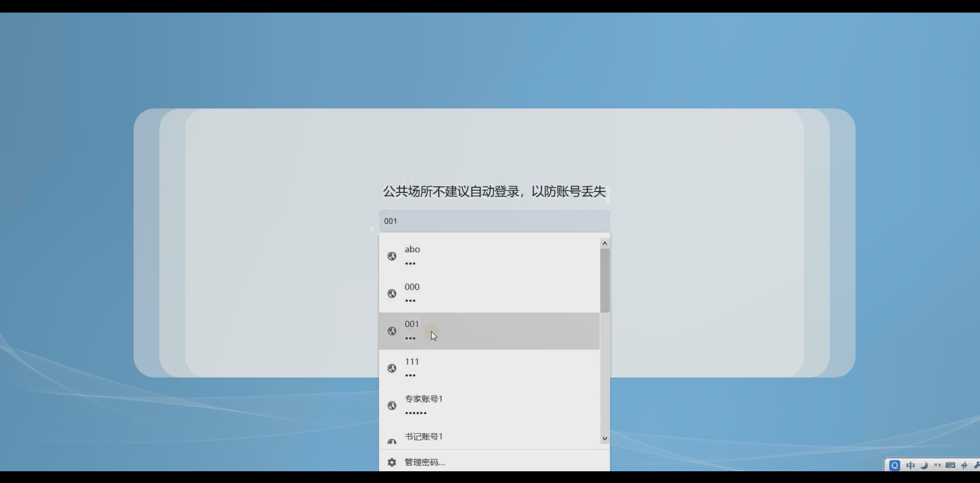Open 管理密码... manage passwords link
Screen dimensions: 980x483
tap(425, 462)
